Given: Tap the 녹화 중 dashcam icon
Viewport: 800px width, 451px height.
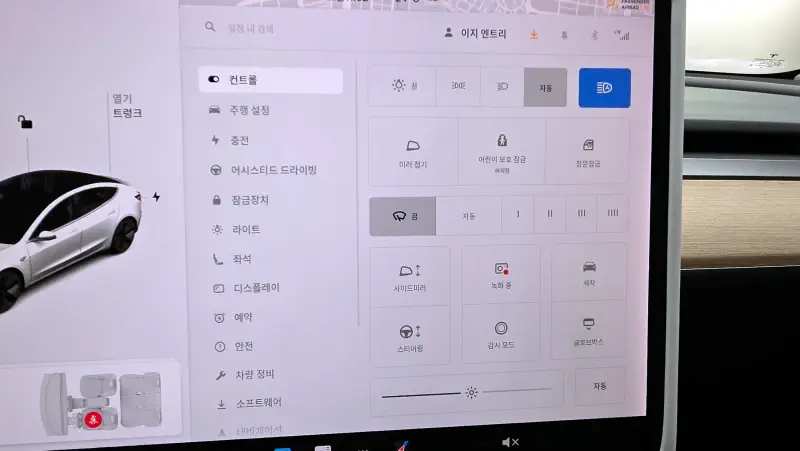Looking at the screenshot, I should point(501,275).
